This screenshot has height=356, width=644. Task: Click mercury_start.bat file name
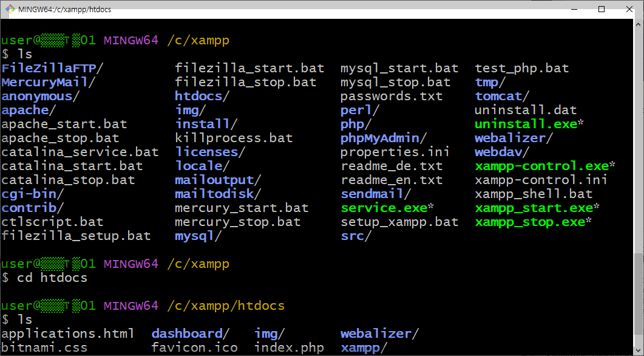(242, 208)
